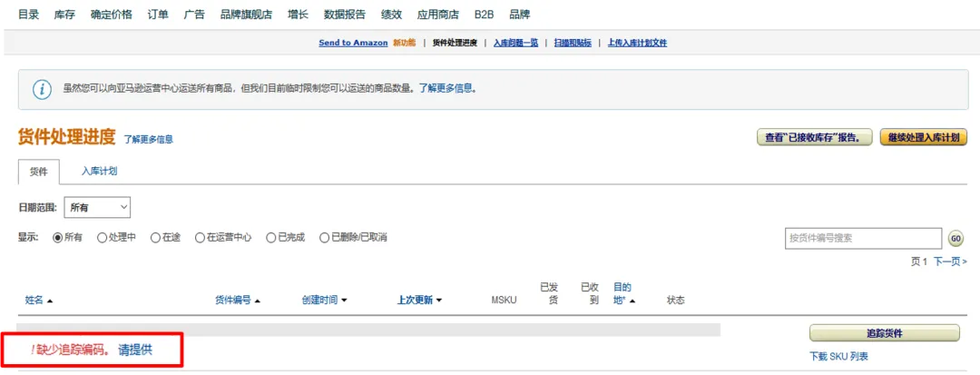Select the 已完成 radio button
Viewport: 980px width, 375px height.
point(271,238)
